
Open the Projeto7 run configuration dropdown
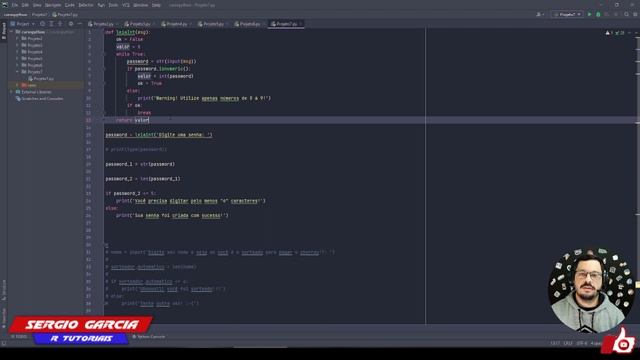coord(567,14)
